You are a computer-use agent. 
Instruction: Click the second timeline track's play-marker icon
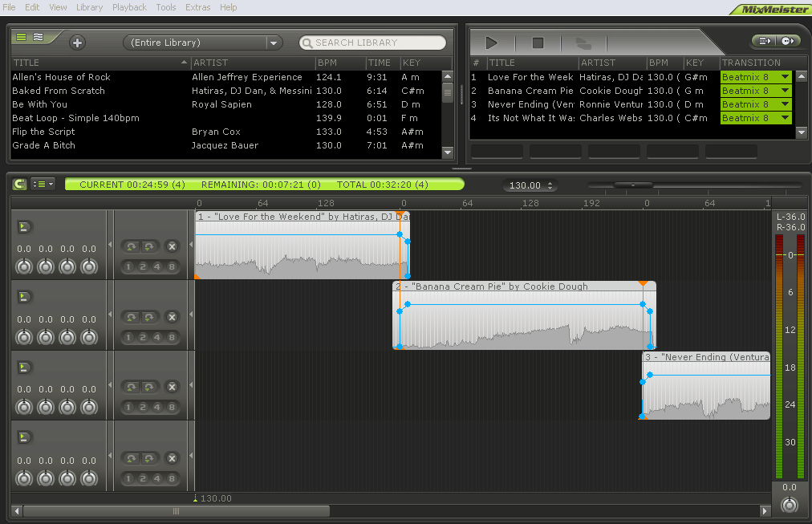click(x=24, y=297)
